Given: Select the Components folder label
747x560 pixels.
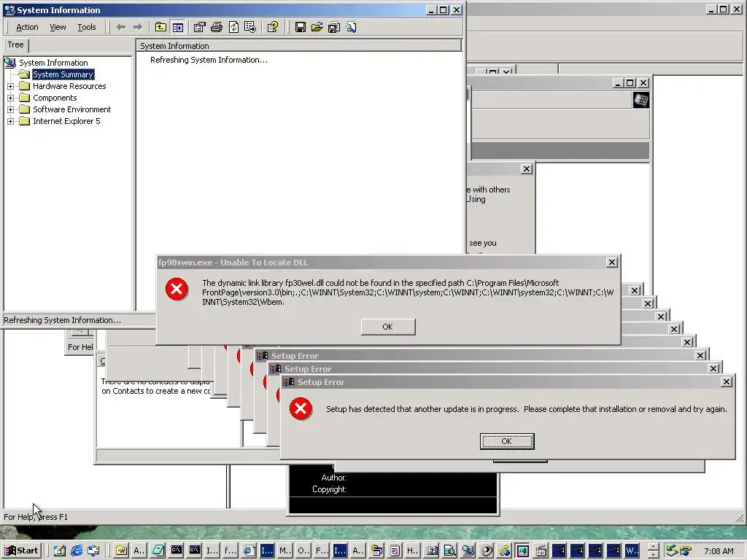Looking at the screenshot, I should pyautogui.click(x=55, y=98).
